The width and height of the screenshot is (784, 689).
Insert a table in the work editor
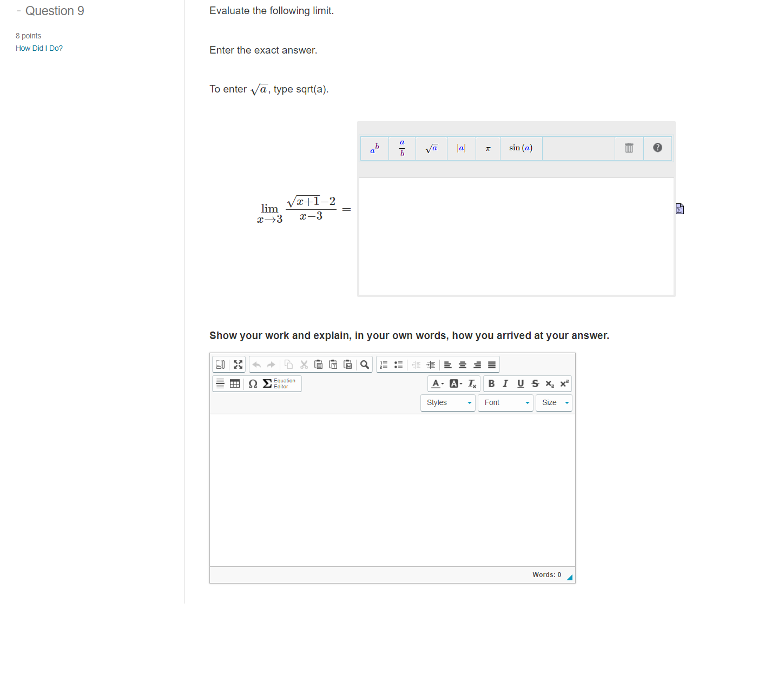click(x=235, y=383)
